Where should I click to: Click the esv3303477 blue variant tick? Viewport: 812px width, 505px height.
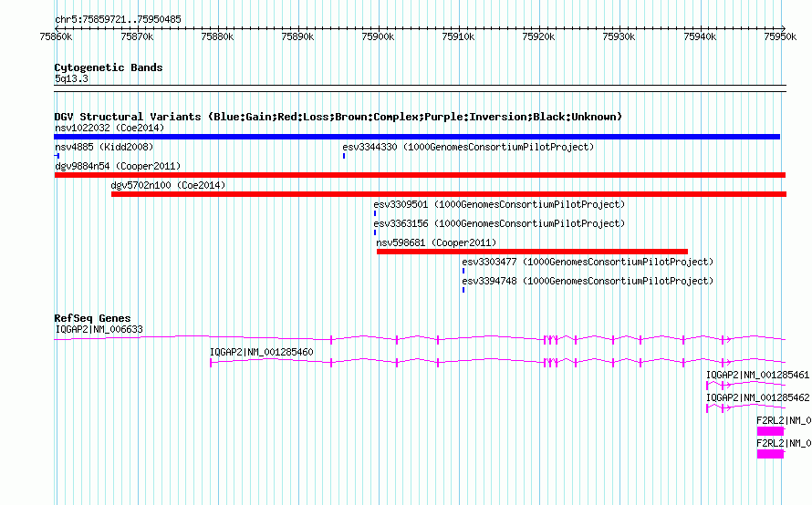pos(463,271)
